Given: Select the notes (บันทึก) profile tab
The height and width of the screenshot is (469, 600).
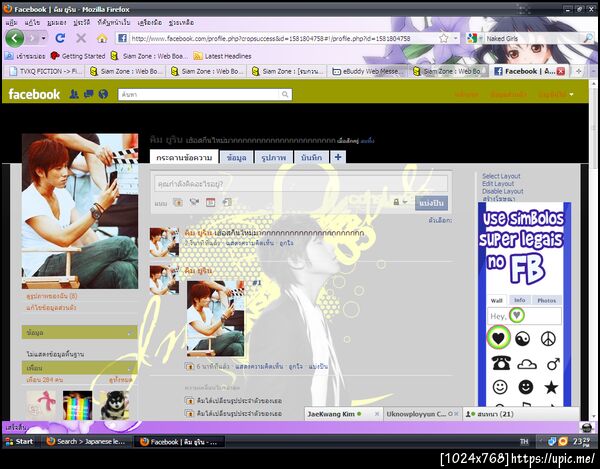Looking at the screenshot, I should click(x=311, y=157).
